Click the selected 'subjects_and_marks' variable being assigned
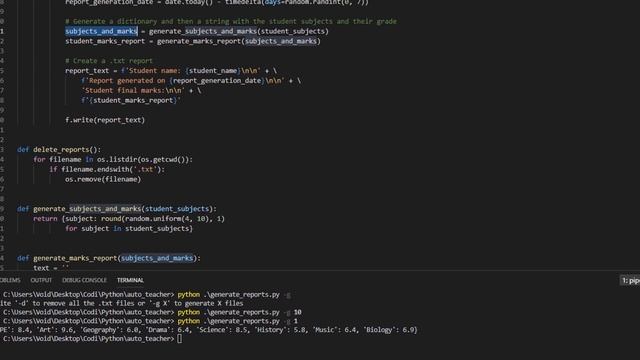This screenshot has height=360, width=640. coord(101,31)
